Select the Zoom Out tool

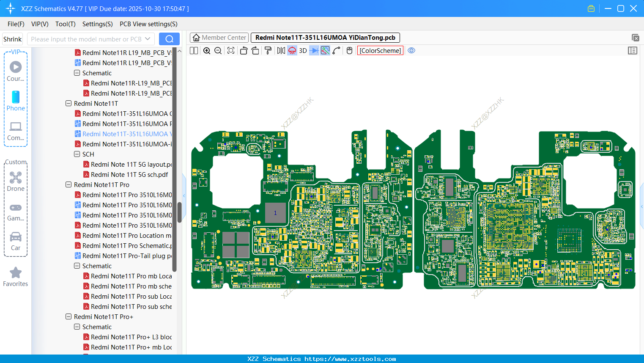(218, 50)
